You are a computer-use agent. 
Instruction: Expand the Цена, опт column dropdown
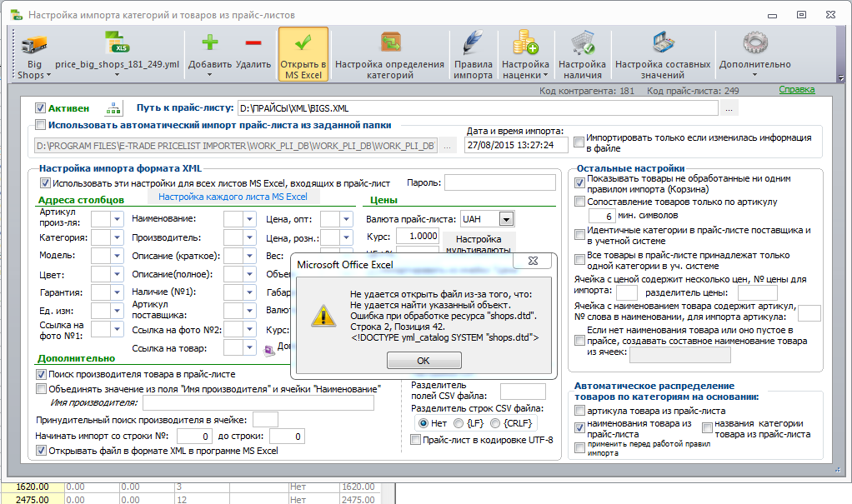coord(346,219)
